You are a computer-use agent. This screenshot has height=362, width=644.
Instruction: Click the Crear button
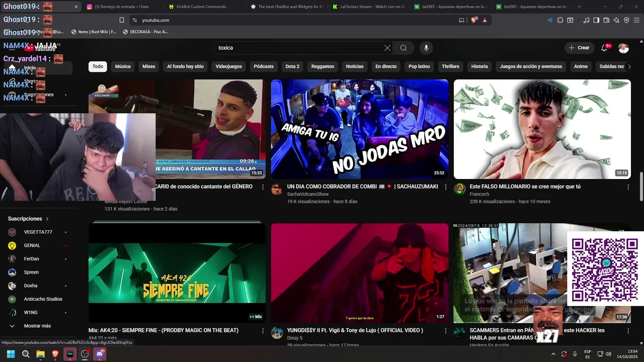[x=579, y=48]
